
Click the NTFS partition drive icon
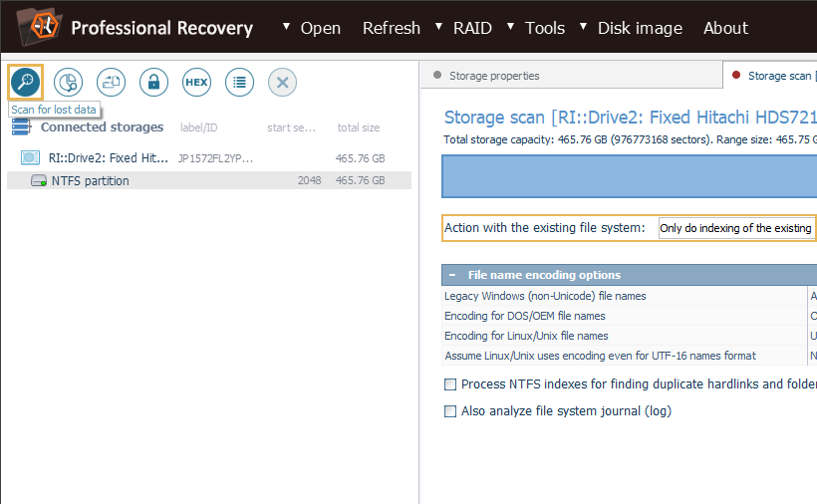coord(39,180)
